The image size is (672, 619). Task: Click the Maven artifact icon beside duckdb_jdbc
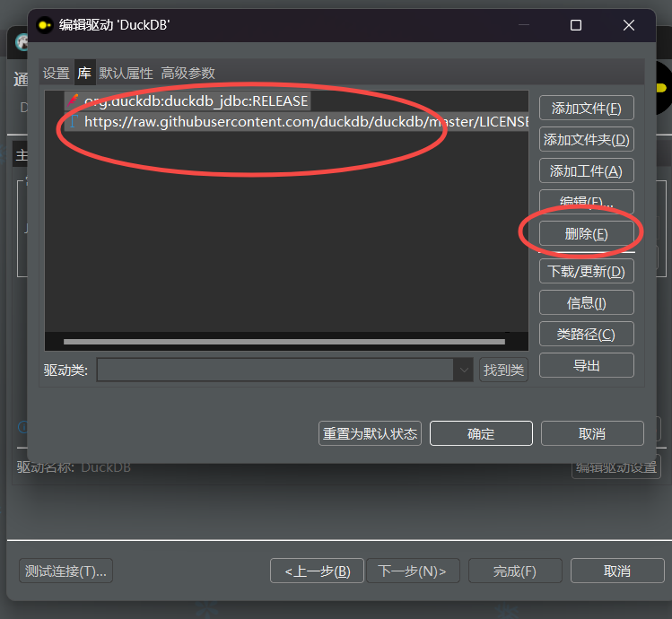[74, 100]
